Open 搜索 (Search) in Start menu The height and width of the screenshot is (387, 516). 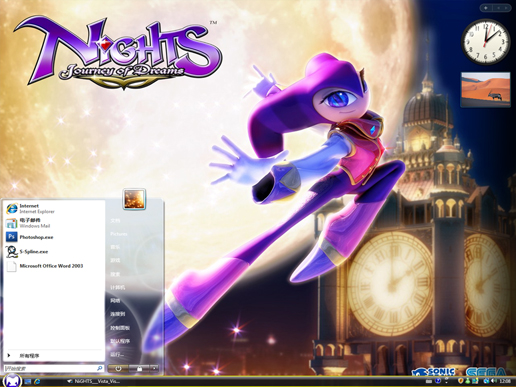115,274
